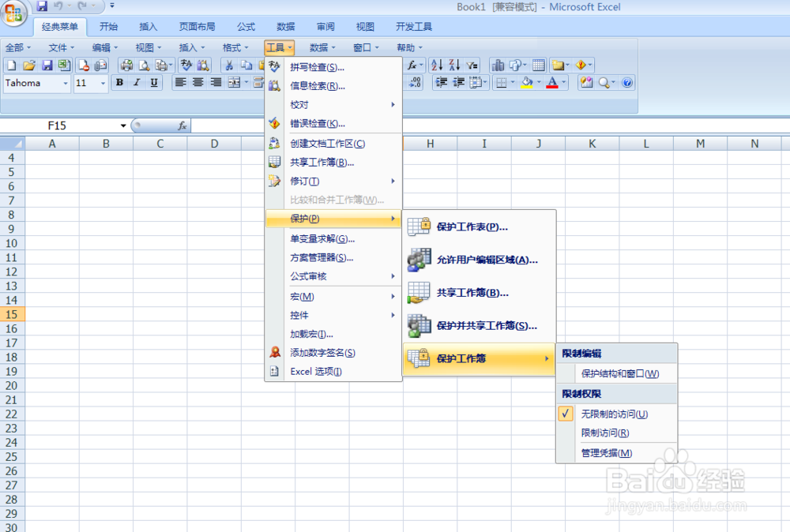
Task: Click the yellow fill color bucket
Action: tap(527, 83)
